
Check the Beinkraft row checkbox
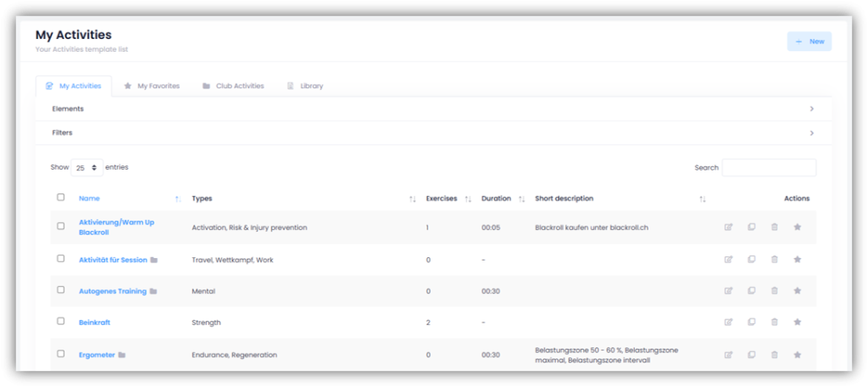pyautogui.click(x=60, y=322)
